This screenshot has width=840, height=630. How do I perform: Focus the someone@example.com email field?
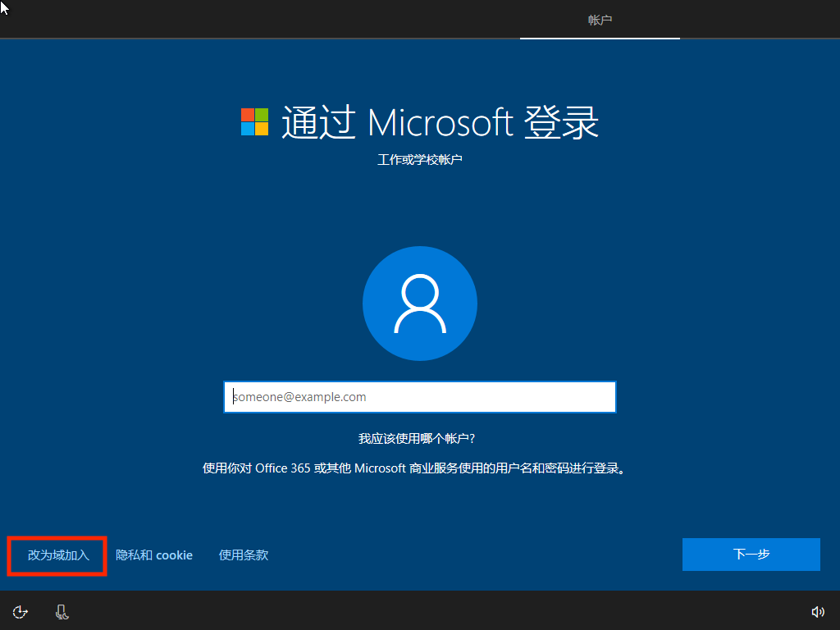[420, 397]
